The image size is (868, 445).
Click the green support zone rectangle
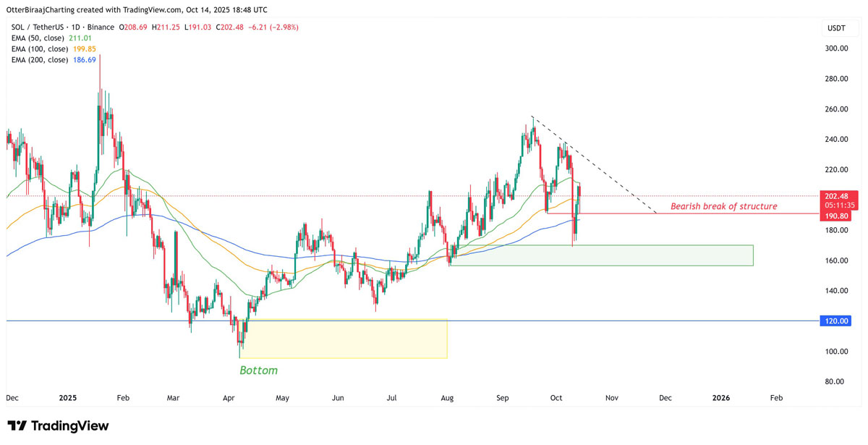[x=600, y=255]
